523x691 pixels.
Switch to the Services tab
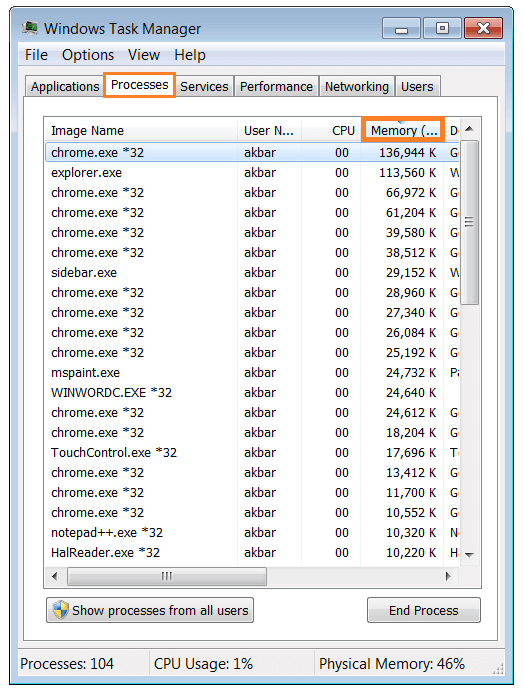[x=204, y=86]
